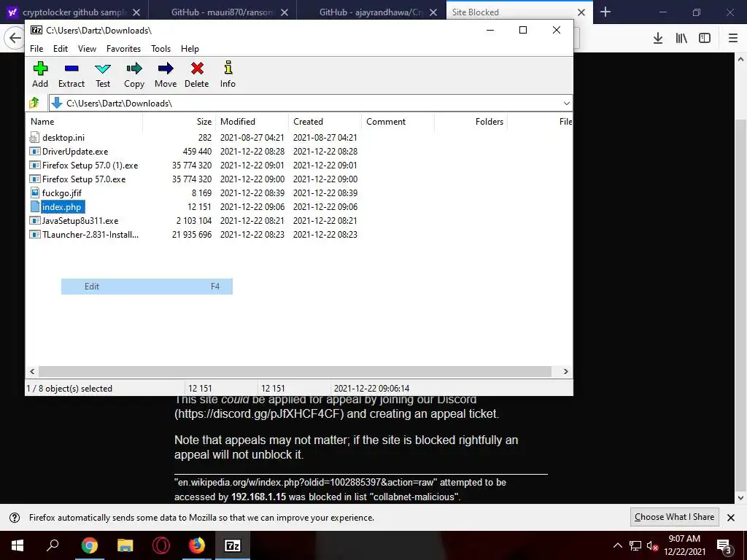Viewport: 747px width, 560px height.
Task: Launch Chrome from the taskbar
Action: tap(89, 545)
